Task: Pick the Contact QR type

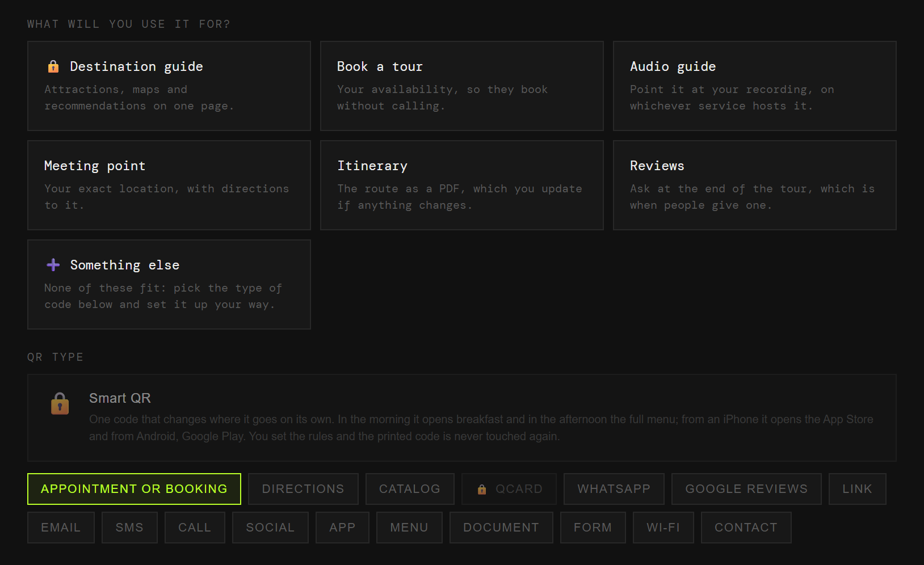Action: tap(746, 528)
